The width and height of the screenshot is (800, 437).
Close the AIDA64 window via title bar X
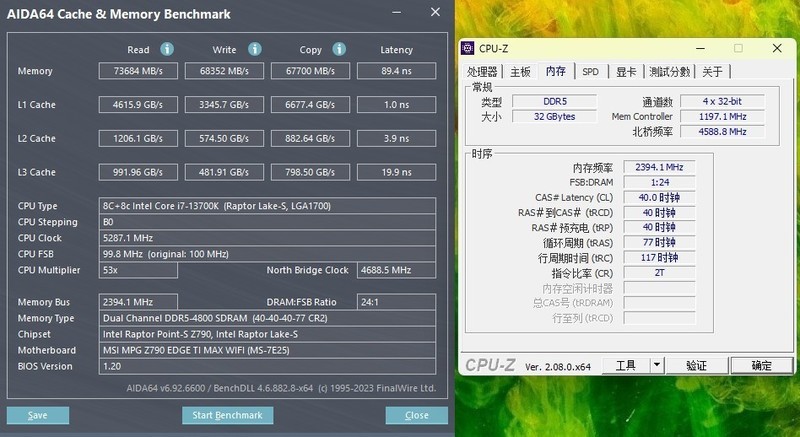pos(435,12)
